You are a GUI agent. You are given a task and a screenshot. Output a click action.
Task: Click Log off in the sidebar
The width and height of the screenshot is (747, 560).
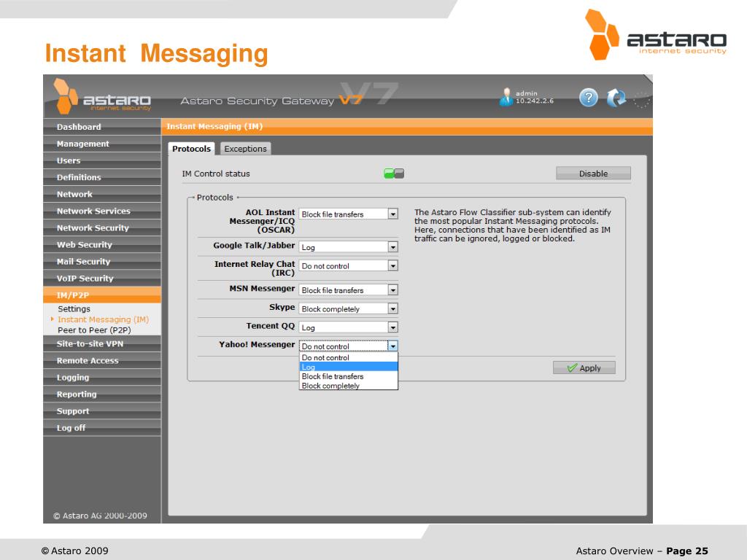(x=102, y=427)
